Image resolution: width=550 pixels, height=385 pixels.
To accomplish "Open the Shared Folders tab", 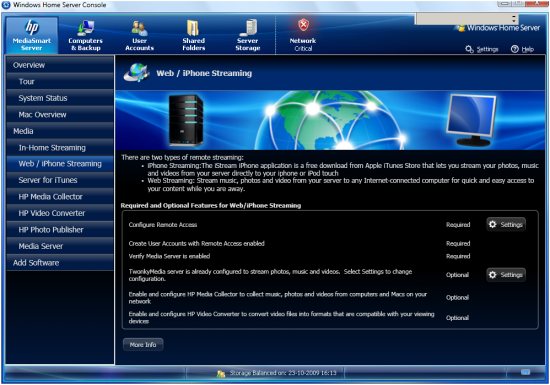I will pos(193,35).
